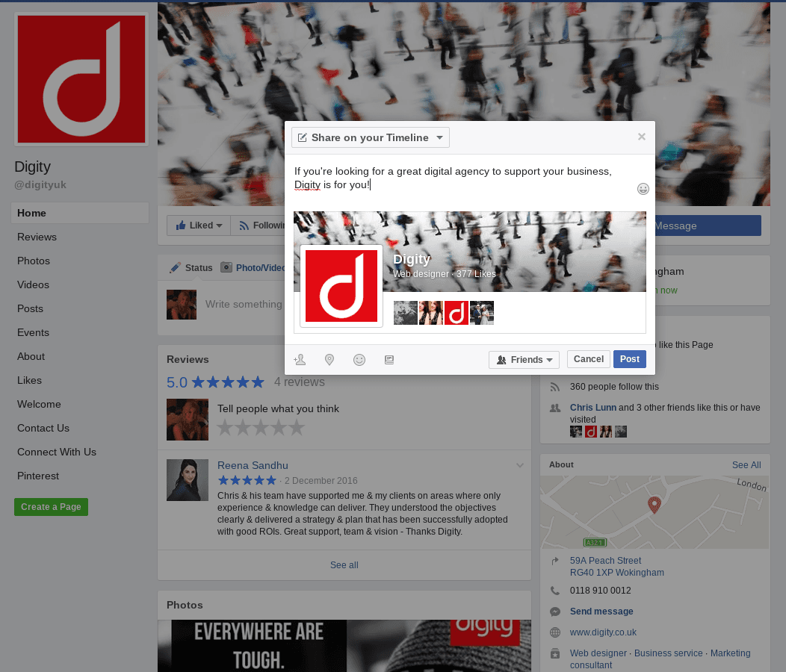This screenshot has height=672, width=786.
Task: Open www.digity.co.uk website link
Action: 603,632
